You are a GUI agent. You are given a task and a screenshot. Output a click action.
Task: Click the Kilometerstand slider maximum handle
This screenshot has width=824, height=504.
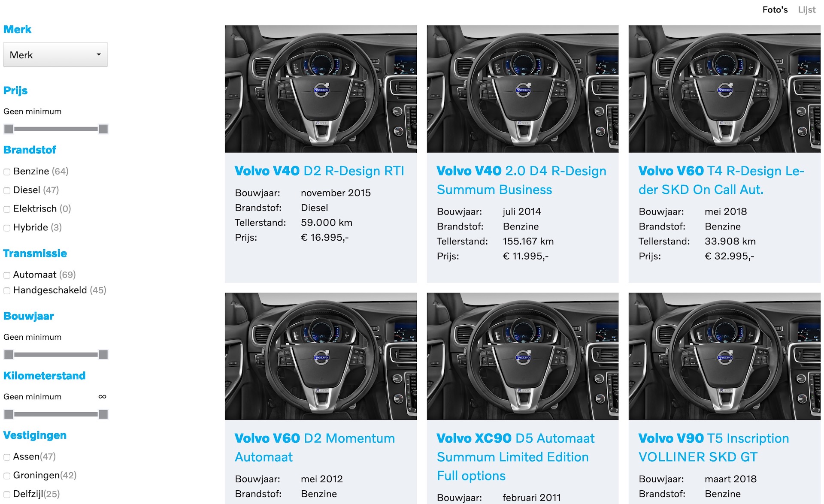103,414
